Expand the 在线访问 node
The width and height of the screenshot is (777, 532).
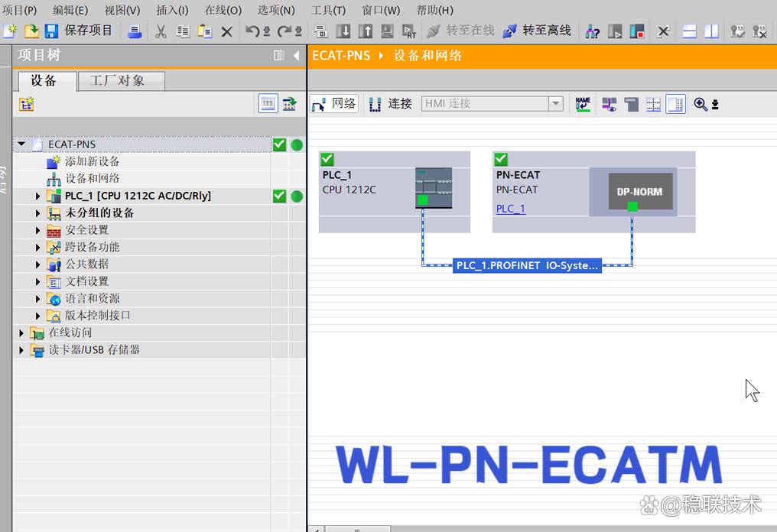(21, 332)
